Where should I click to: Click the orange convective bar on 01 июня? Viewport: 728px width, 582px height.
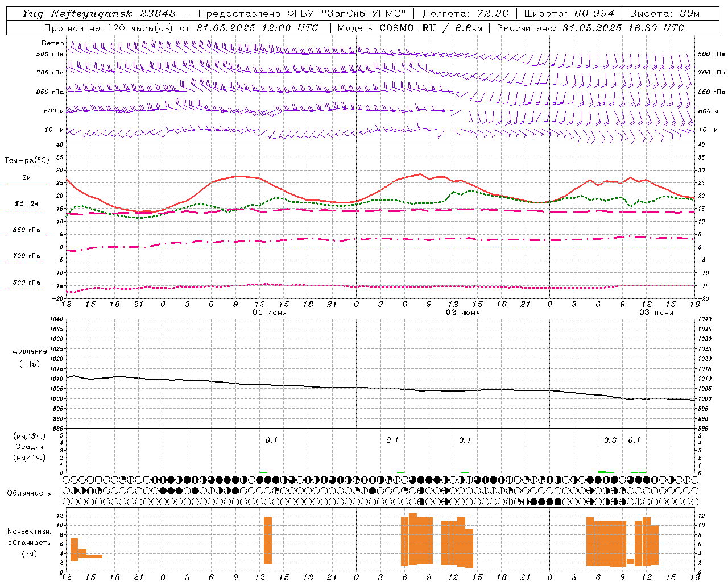click(268, 541)
